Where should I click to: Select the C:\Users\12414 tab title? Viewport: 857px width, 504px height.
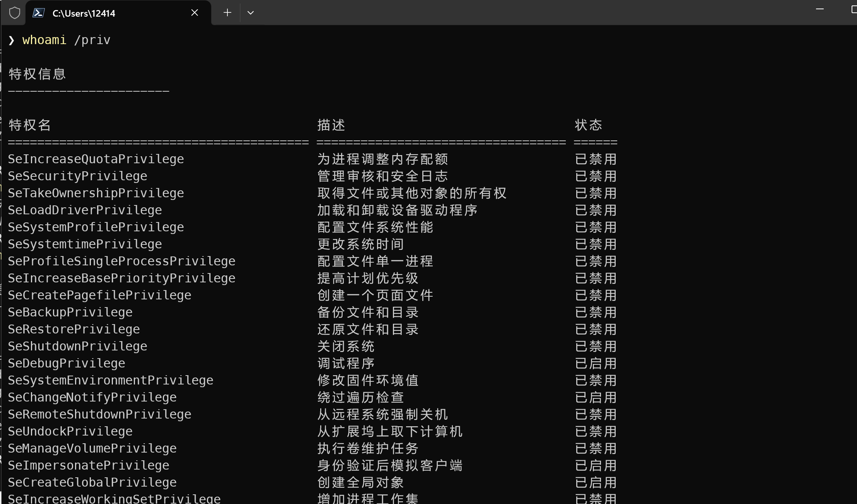tap(84, 14)
